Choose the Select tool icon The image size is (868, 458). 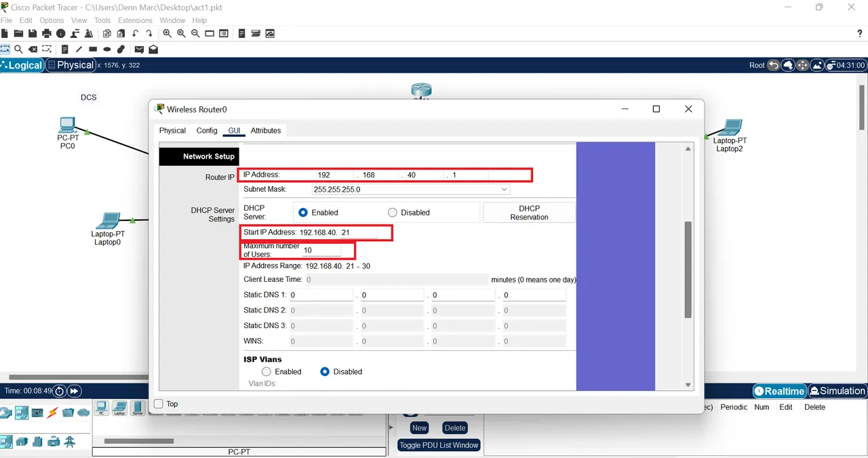[5, 49]
